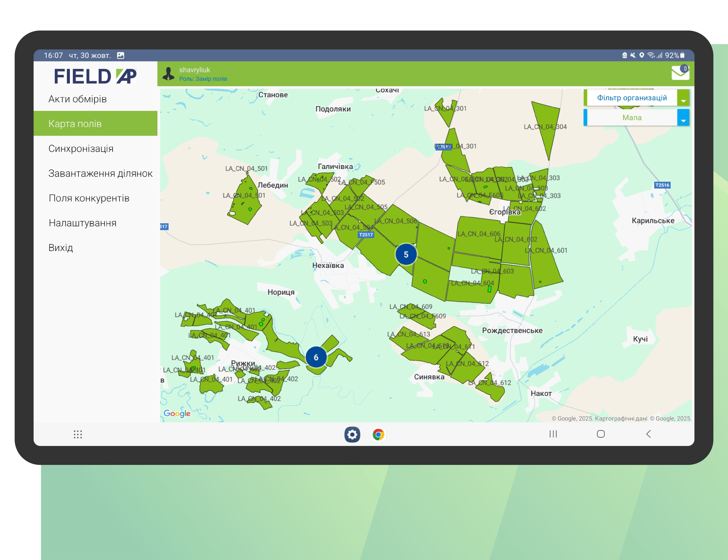Select Завантаження ділянок menu item
Screen dimensions: 728x560
(100, 173)
